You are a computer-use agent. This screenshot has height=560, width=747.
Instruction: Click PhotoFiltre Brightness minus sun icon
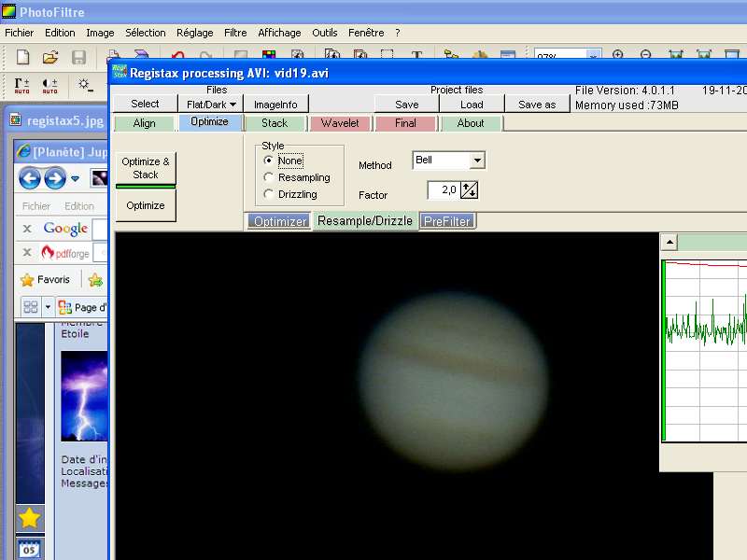click(86, 85)
